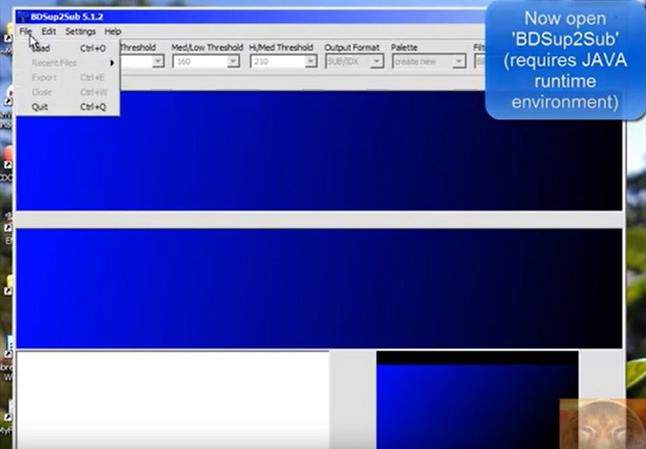The image size is (646, 449).
Task: Click the SUB/IDX value in Output Format
Action: (x=342, y=61)
